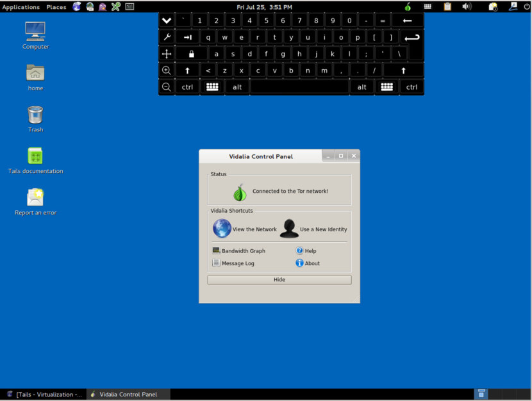
Task: Toggle caps lock key on virtual keyboard
Action: pos(192,54)
